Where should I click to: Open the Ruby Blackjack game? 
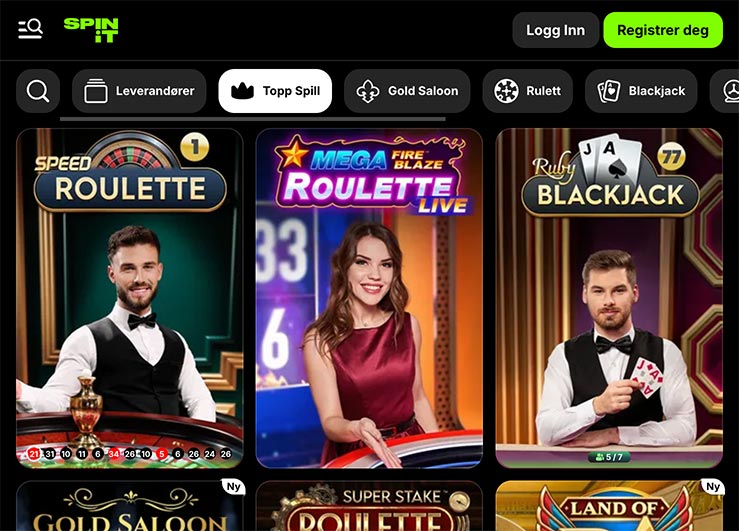609,298
